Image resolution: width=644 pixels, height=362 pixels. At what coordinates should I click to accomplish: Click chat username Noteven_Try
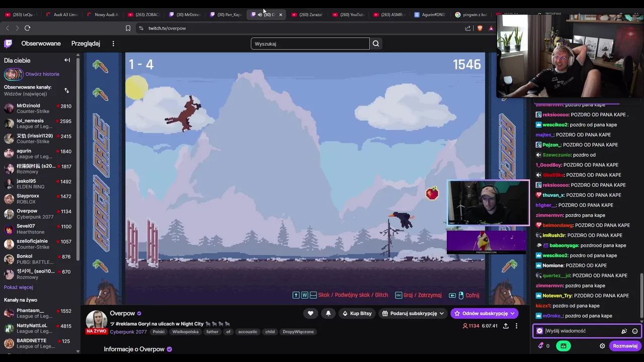[x=557, y=296]
